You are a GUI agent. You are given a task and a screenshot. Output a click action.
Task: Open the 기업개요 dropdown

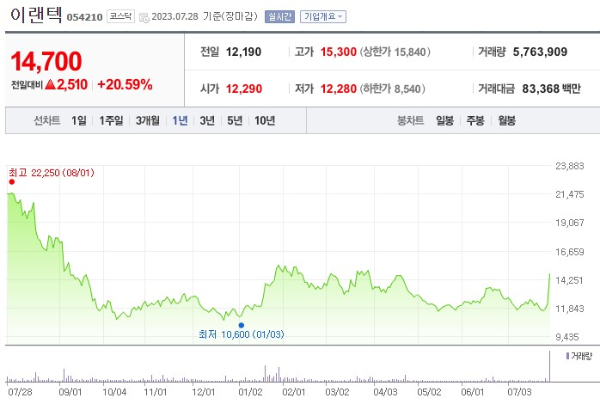point(323,16)
